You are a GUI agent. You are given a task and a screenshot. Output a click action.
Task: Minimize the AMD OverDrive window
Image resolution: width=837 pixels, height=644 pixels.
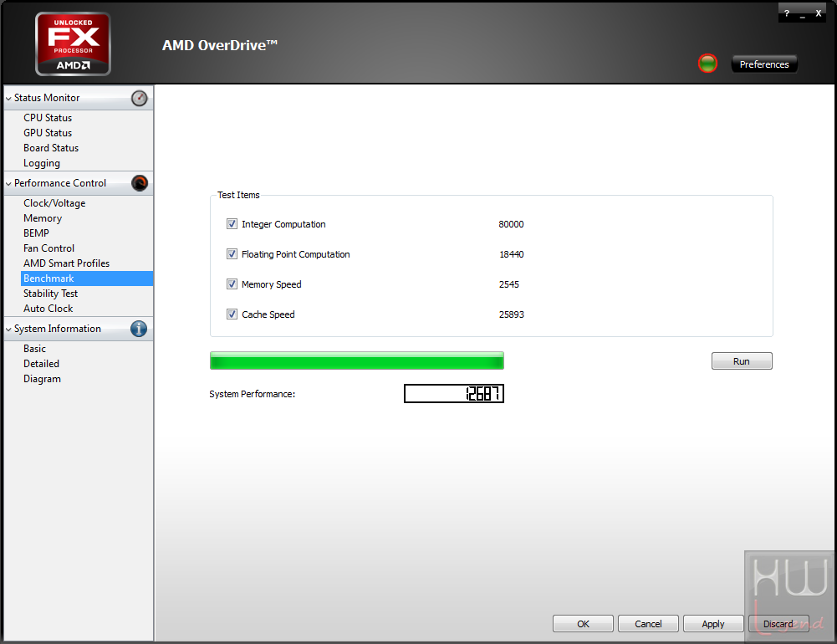click(x=803, y=14)
